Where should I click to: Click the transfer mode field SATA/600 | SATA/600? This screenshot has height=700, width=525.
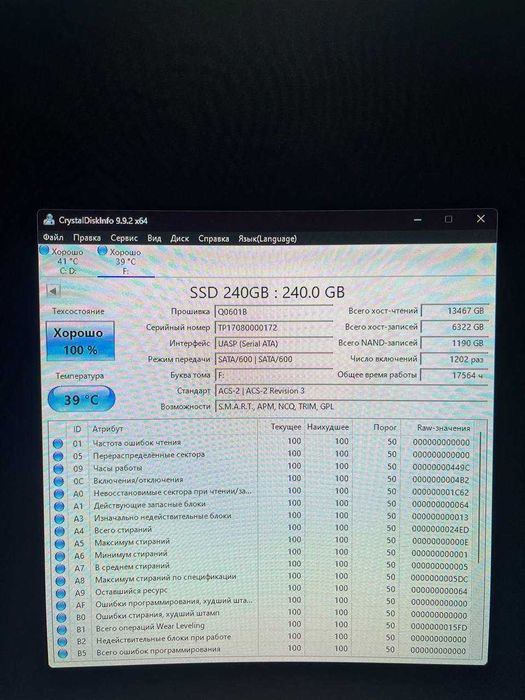click(274, 359)
